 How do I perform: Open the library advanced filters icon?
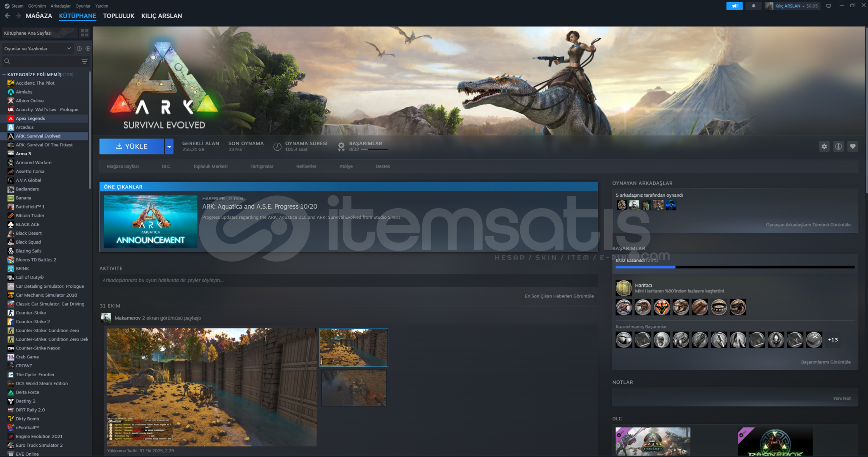(x=85, y=61)
